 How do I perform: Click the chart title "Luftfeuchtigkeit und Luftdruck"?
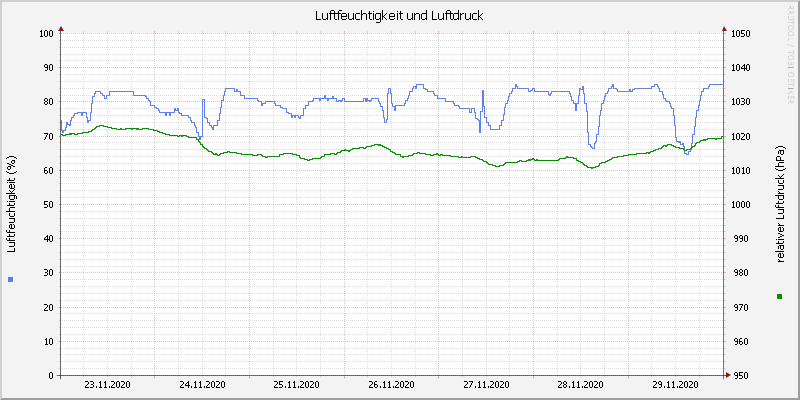point(399,16)
